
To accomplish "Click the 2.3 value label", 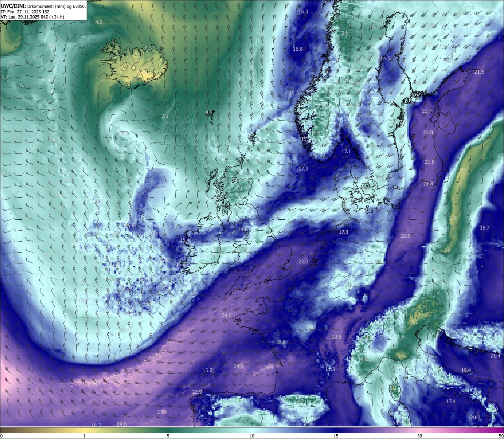I will tap(452, 219).
